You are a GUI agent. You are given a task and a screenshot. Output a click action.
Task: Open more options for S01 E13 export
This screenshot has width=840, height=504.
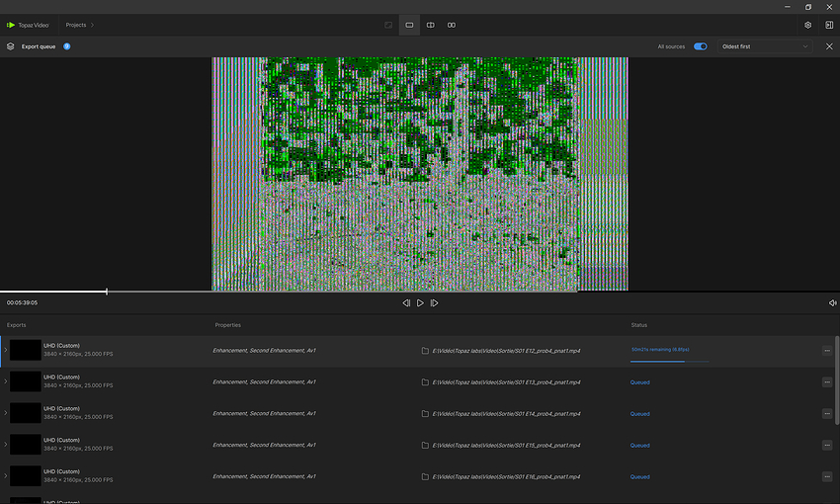tap(827, 382)
